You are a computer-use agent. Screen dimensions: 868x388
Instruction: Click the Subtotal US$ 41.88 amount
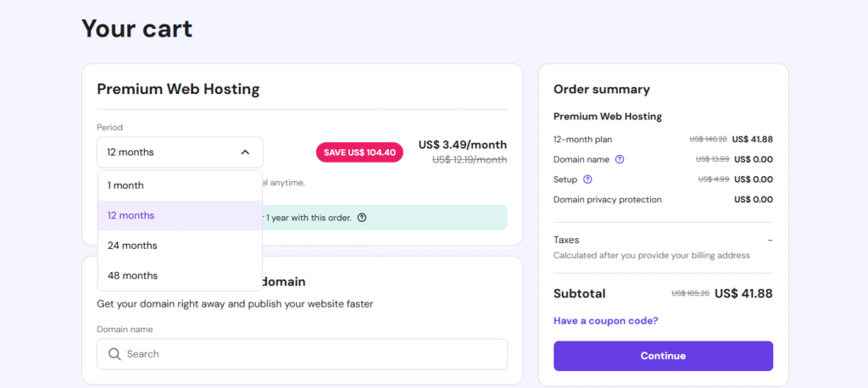click(743, 294)
